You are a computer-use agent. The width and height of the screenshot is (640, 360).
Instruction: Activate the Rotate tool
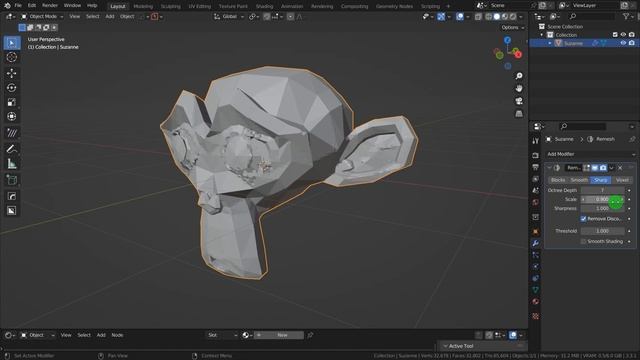pyautogui.click(x=12, y=88)
